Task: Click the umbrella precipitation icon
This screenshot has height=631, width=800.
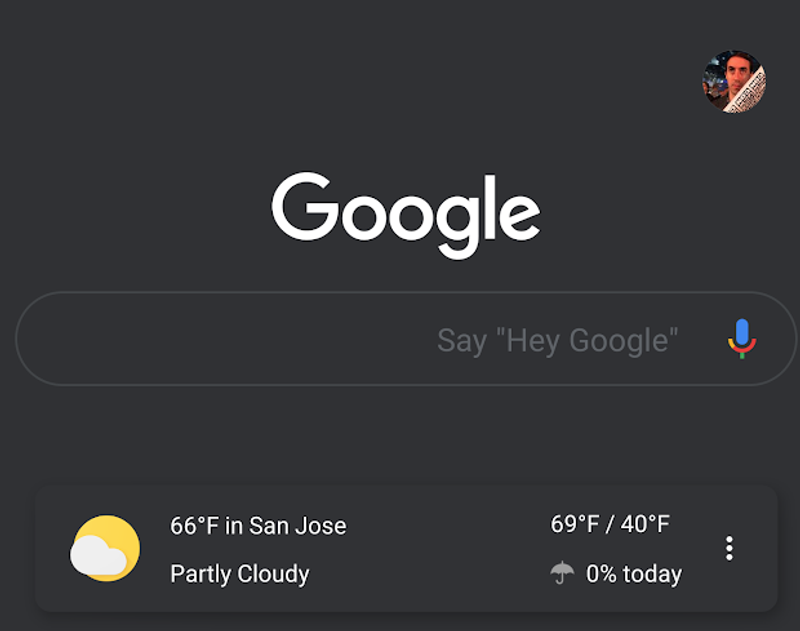Action: (561, 574)
